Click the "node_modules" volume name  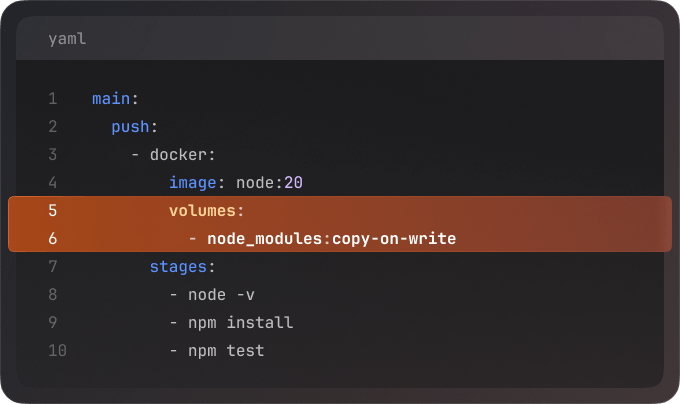click(x=264, y=239)
